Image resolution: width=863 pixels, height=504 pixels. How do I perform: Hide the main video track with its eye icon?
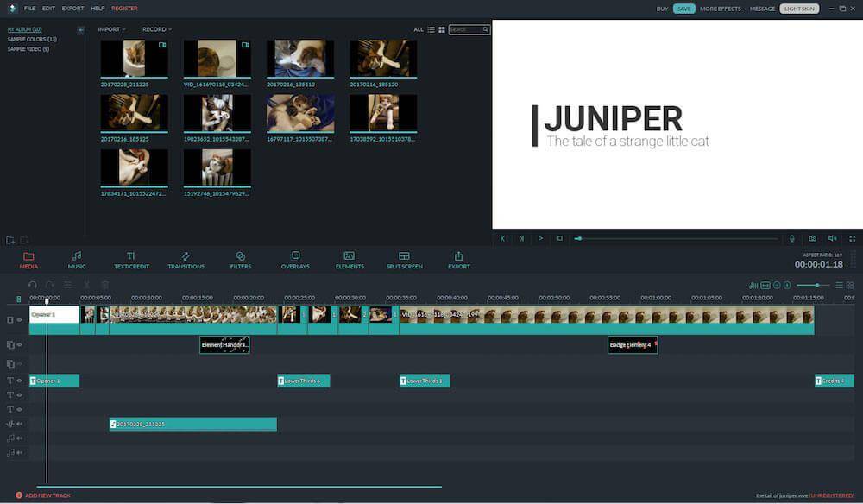click(x=19, y=319)
